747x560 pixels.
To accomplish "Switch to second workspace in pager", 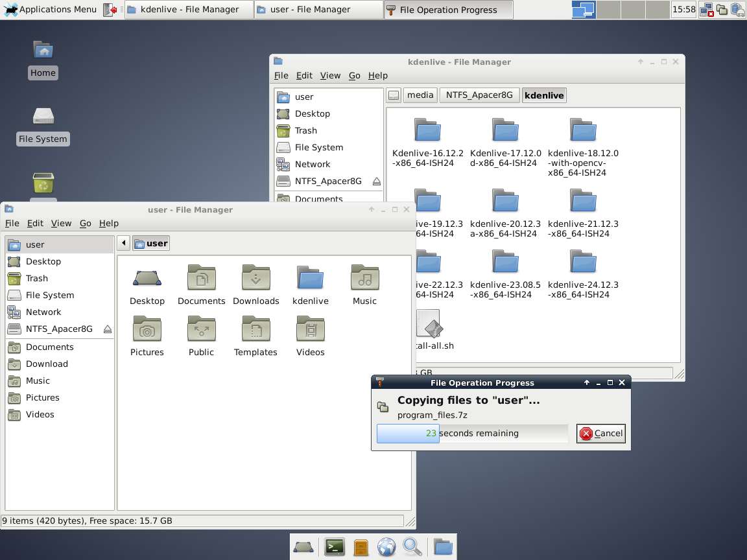I will pyautogui.click(x=607, y=10).
